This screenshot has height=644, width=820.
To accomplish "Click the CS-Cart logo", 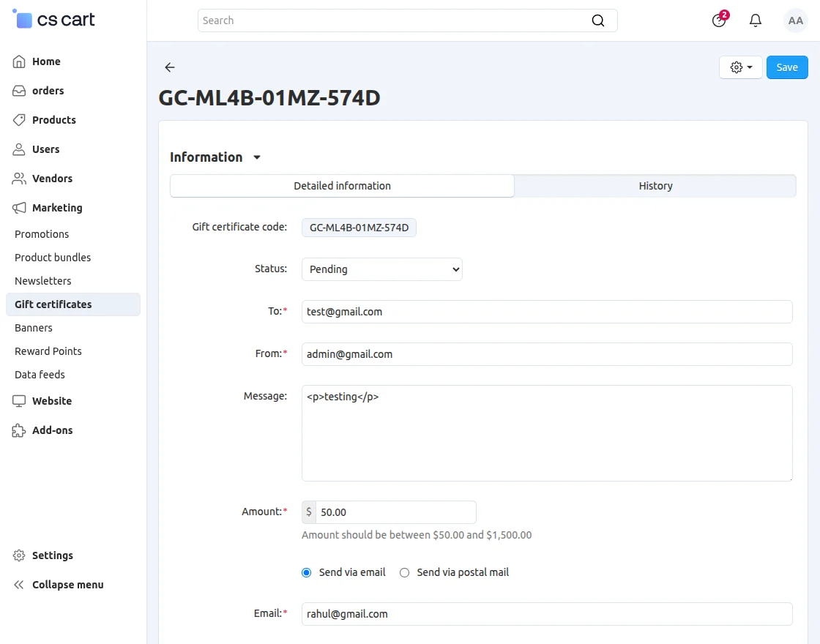I will 53,20.
